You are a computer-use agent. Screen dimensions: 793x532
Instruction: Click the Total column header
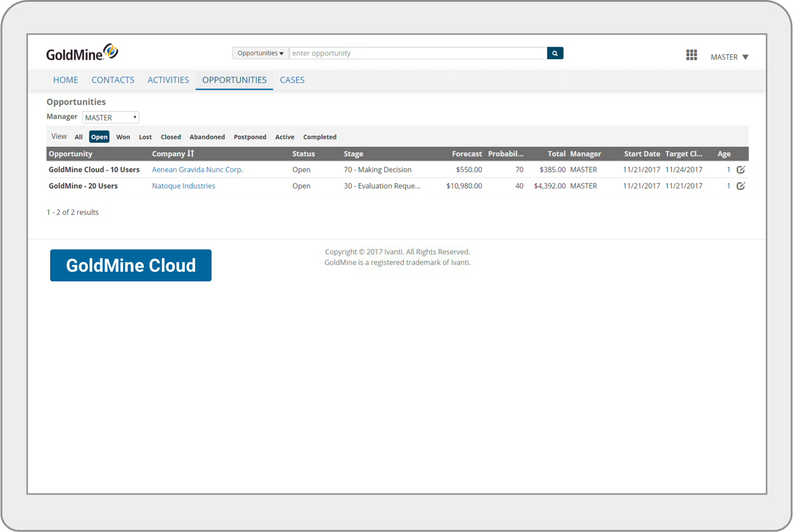click(557, 154)
